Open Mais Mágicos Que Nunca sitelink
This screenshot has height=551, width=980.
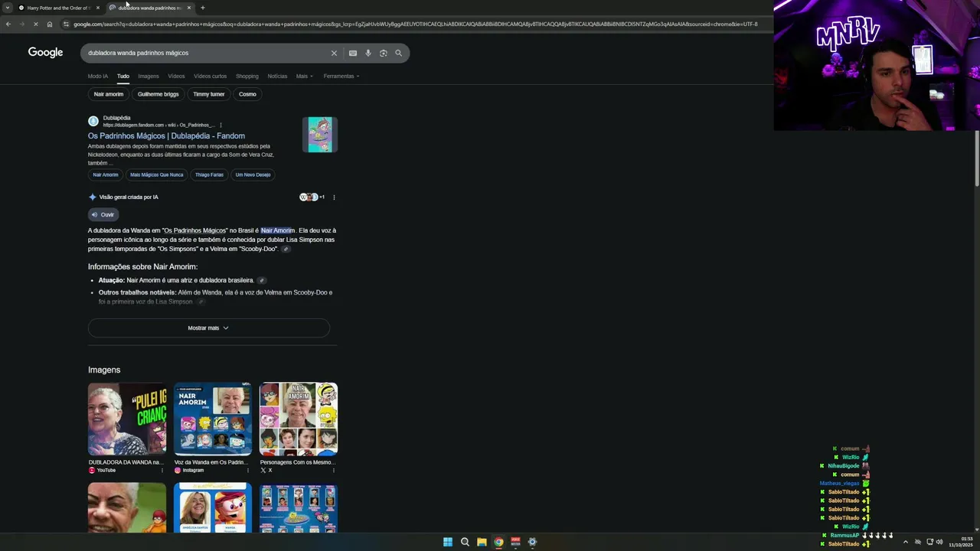(x=157, y=174)
